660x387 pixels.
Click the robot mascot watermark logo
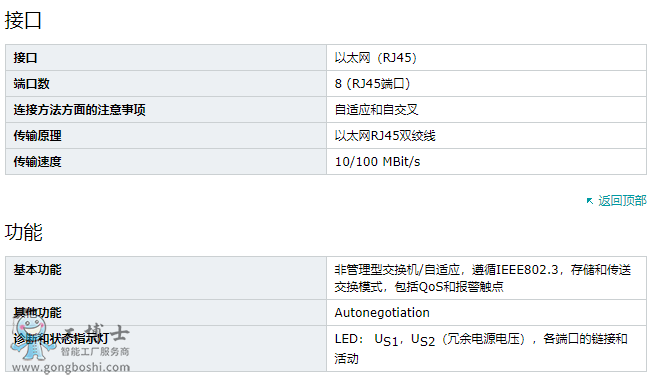point(31,338)
